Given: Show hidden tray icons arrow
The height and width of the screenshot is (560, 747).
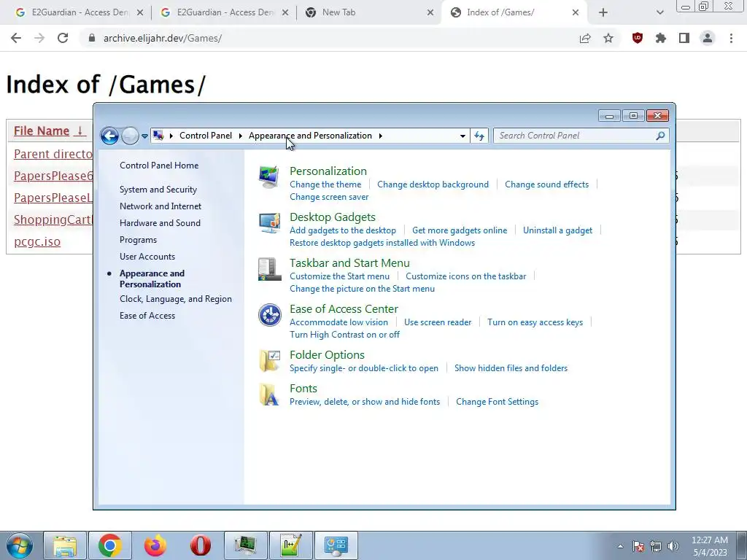Looking at the screenshot, I should click(620, 546).
